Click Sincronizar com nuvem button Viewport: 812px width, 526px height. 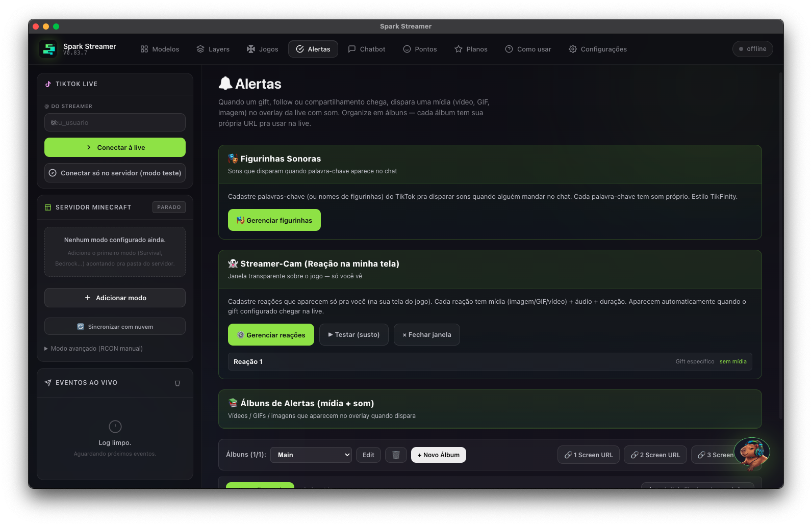[x=115, y=327]
